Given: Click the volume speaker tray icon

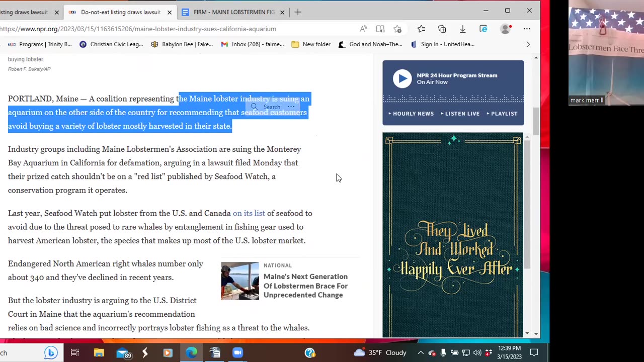Looking at the screenshot, I should click(477, 352).
